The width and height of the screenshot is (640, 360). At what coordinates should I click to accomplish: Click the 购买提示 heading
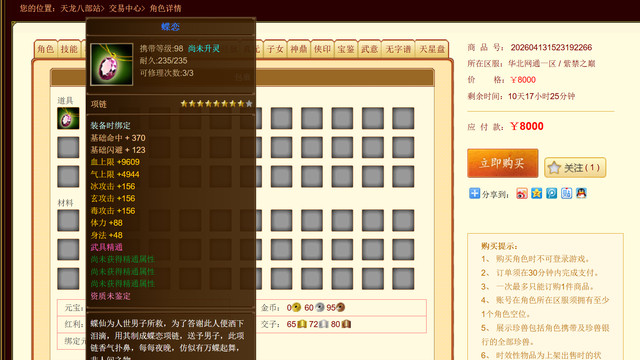499,246
